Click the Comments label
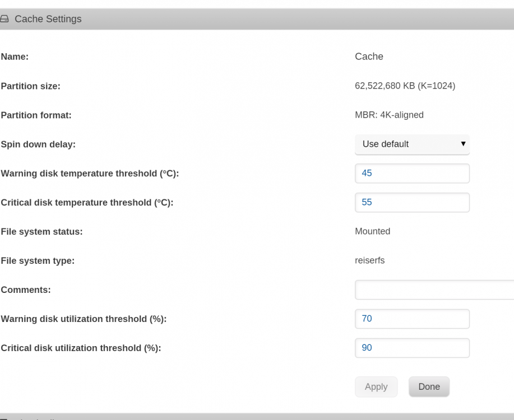The height and width of the screenshot is (420, 514). point(26,290)
